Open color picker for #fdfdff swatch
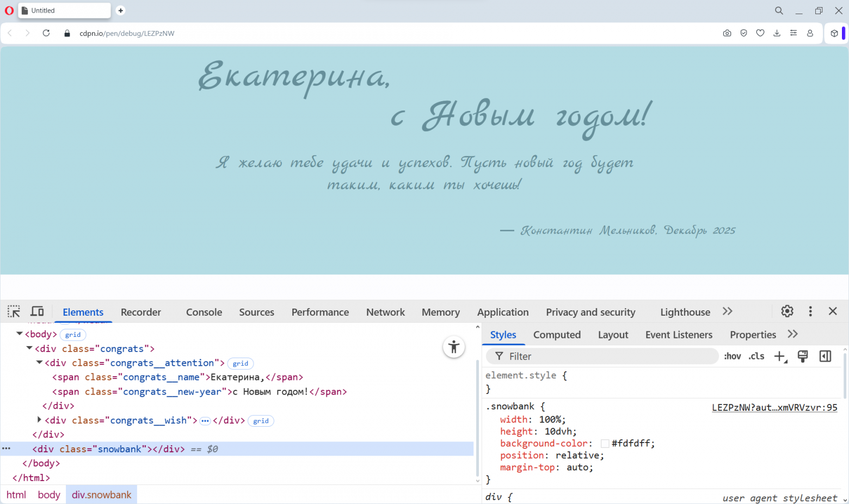This screenshot has width=849, height=504. tap(605, 444)
